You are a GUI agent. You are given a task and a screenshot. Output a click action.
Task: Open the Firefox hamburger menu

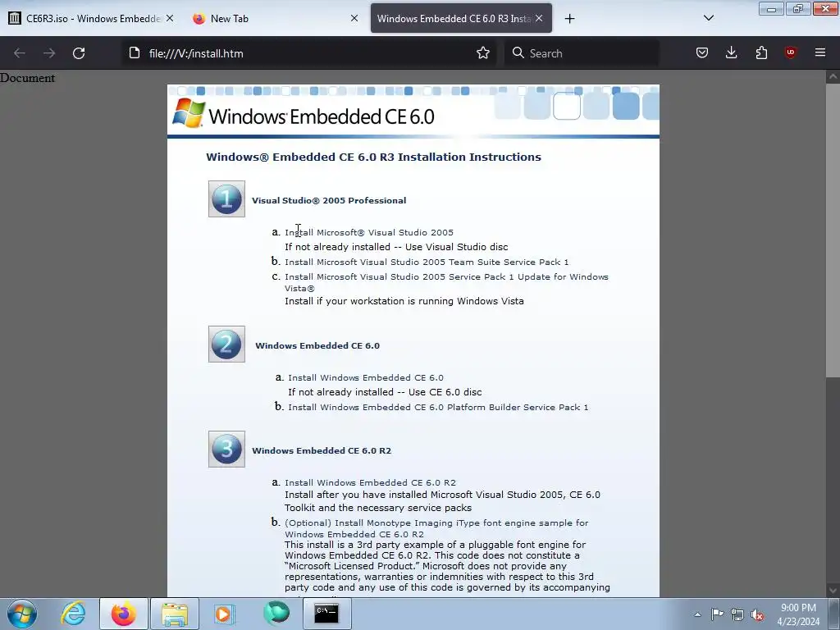820,52
